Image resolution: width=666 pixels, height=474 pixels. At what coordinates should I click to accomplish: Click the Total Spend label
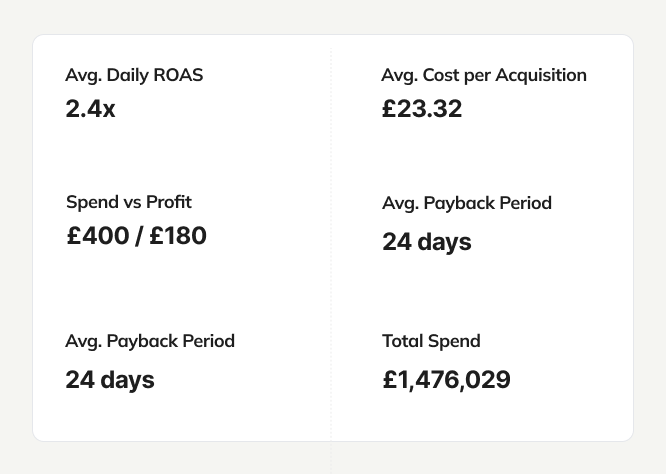tap(431, 341)
